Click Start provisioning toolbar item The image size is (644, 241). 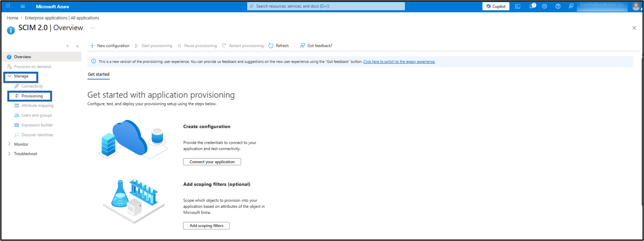[153, 46]
